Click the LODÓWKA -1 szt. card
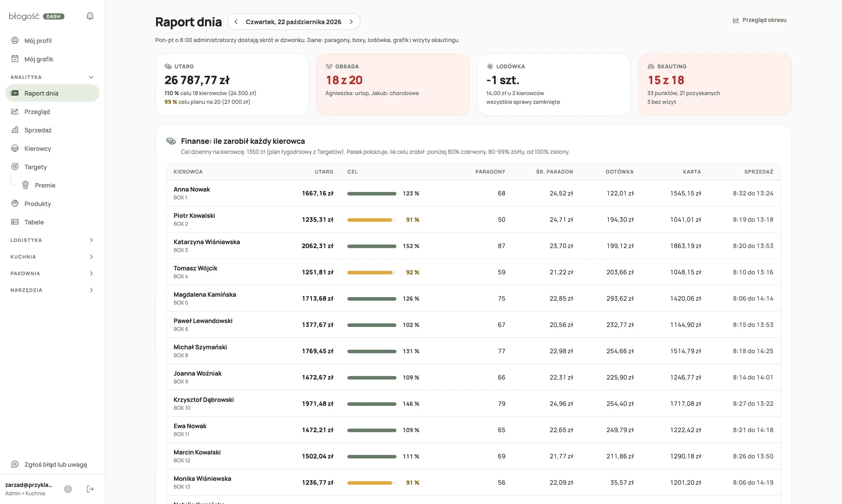The image size is (842, 504). coord(554,84)
